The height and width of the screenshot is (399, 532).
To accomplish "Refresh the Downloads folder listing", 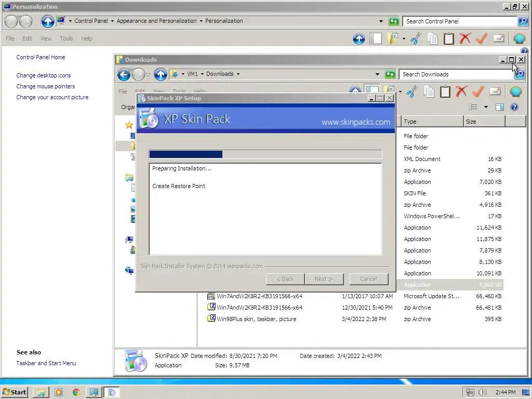I will coord(390,74).
